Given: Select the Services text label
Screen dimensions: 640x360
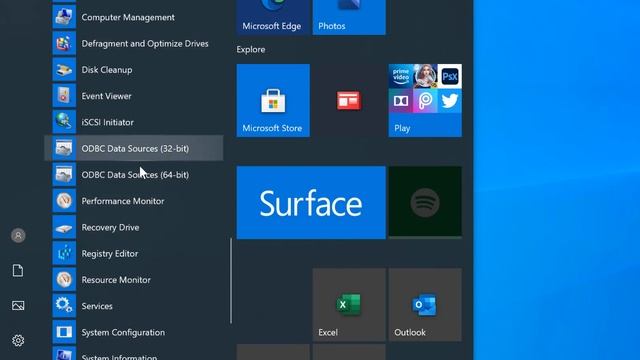Looking at the screenshot, I should click(97, 306).
